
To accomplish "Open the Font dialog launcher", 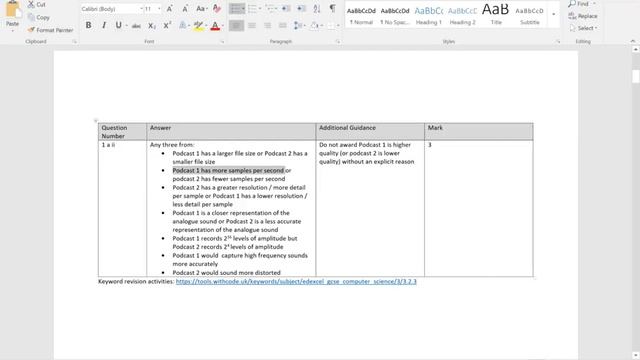I will [222, 42].
